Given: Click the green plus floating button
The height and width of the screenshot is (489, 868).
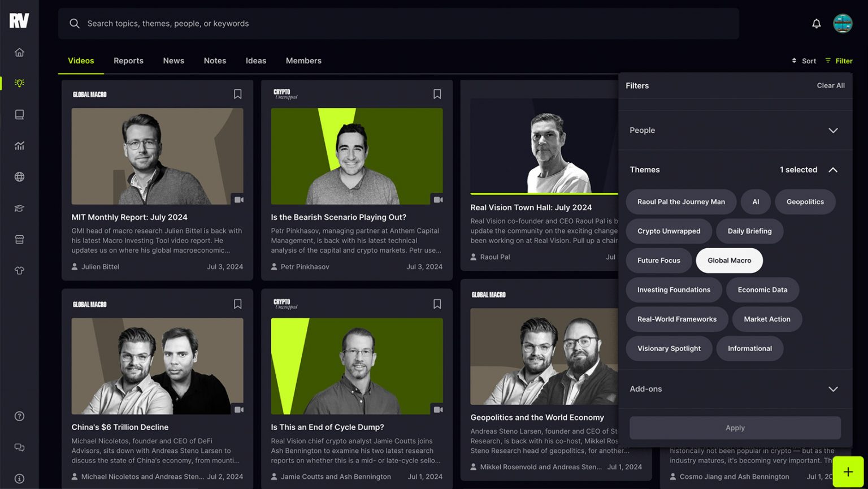Looking at the screenshot, I should pyautogui.click(x=848, y=472).
